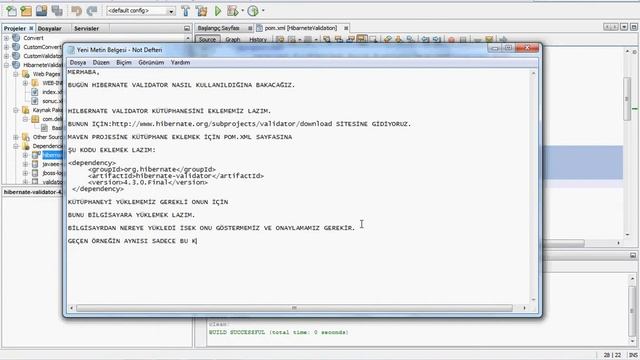Expand the CustomConvert project node
Viewport: 640px width, 360px height.
pos(6,47)
